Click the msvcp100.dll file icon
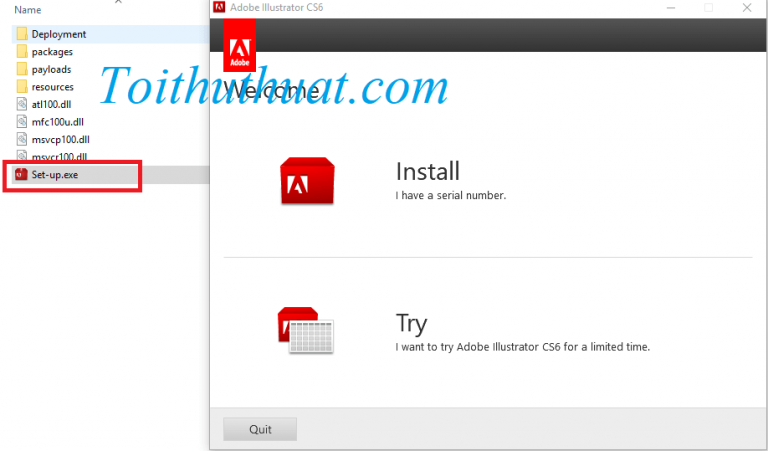The image size is (768, 451). tap(22, 140)
